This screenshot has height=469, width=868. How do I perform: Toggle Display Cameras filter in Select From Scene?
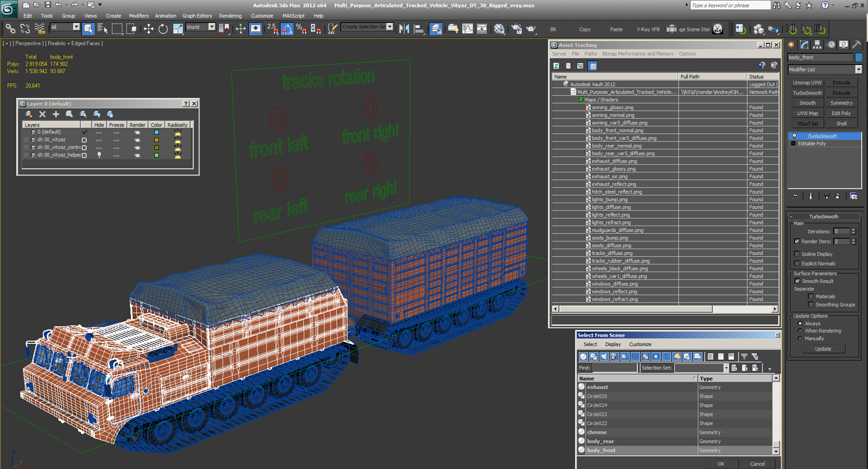(614, 356)
